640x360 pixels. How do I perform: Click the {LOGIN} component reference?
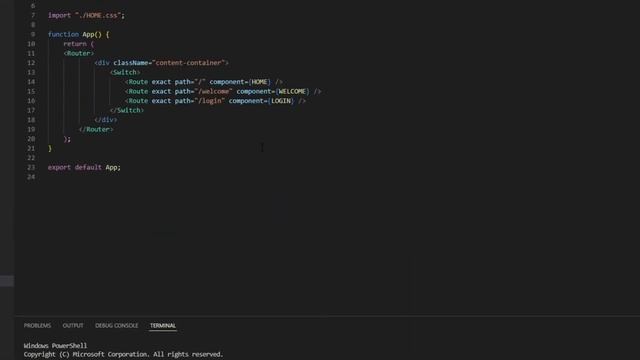click(x=281, y=101)
